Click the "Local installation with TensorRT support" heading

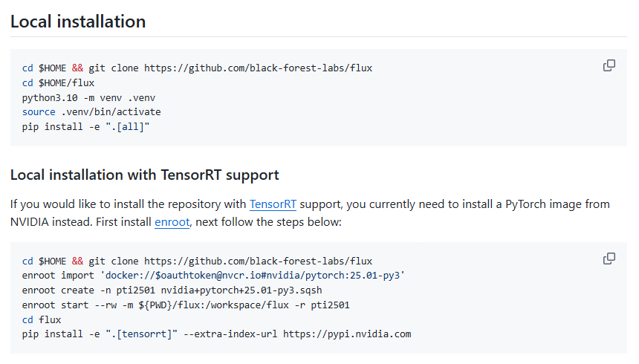[144, 175]
